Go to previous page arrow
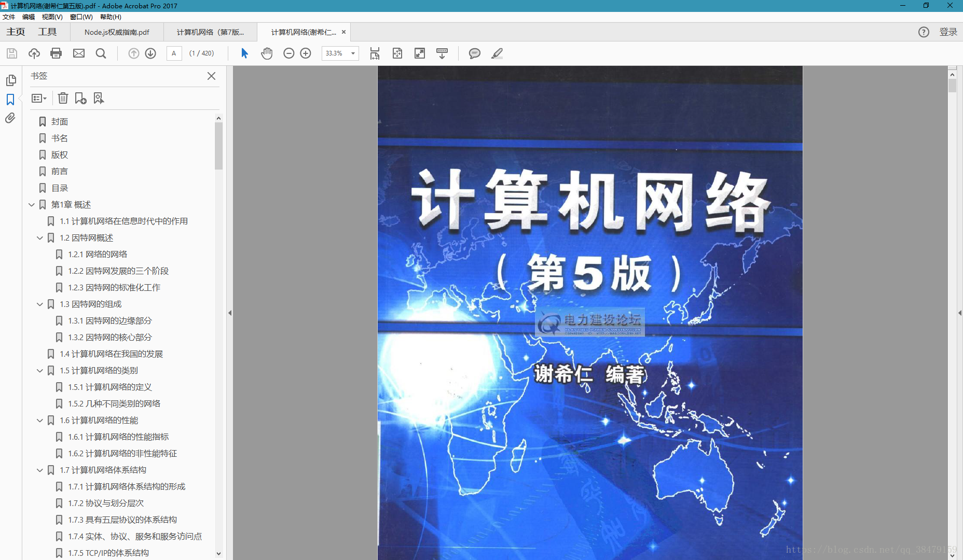This screenshot has height=560, width=963. pyautogui.click(x=134, y=53)
